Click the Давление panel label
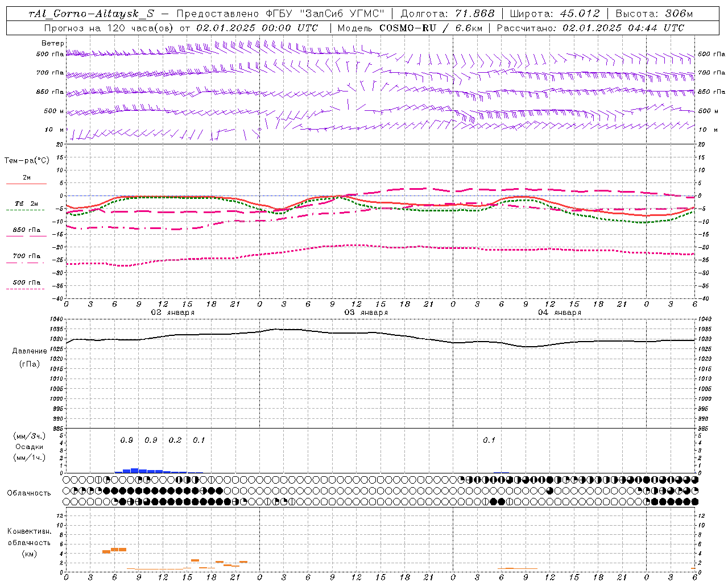 30,351
